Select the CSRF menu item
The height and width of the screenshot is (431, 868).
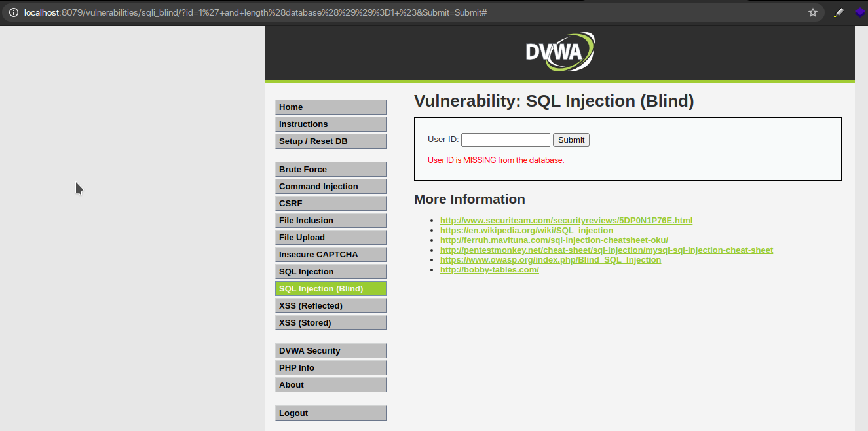(x=331, y=204)
